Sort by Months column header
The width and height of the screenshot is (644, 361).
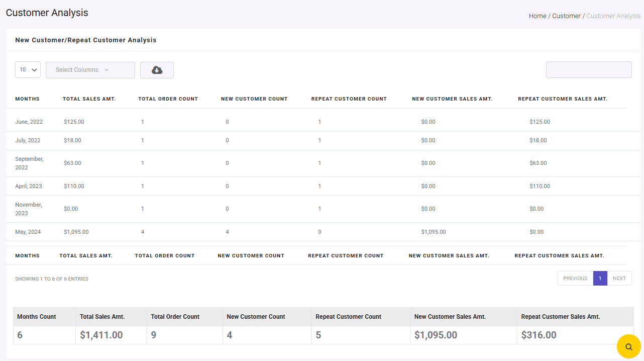tap(27, 99)
